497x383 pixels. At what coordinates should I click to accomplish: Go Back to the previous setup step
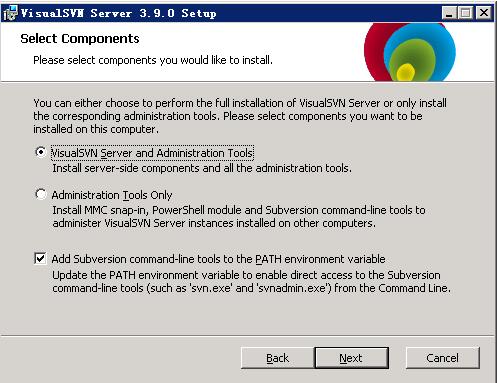coord(277,358)
